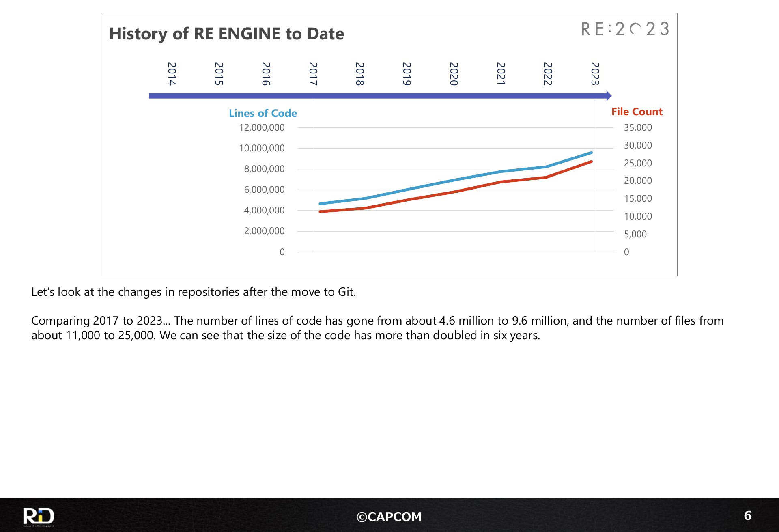Viewport: 779px width, 532px height.
Task: Click the red file-count chart line
Action: tap(456, 192)
